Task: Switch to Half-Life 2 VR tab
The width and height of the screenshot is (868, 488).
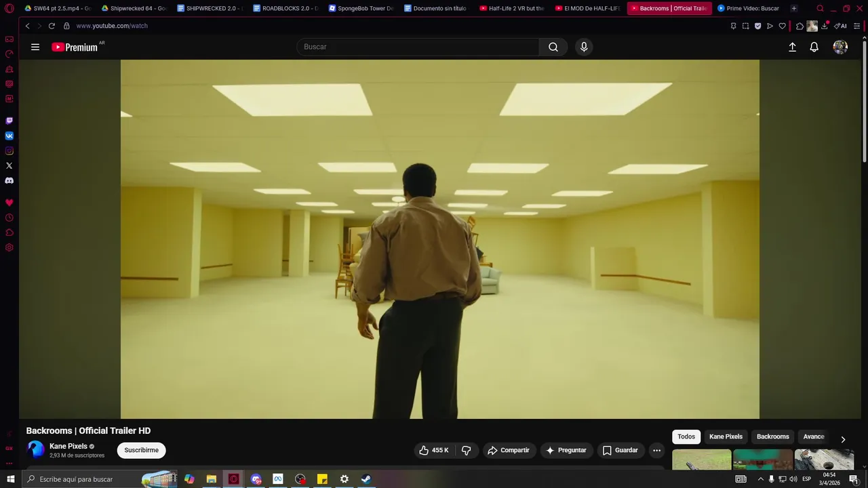Action: point(512,8)
